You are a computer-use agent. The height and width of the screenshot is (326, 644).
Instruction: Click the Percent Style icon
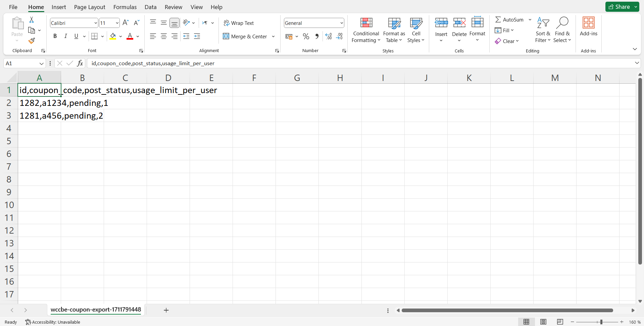point(306,36)
